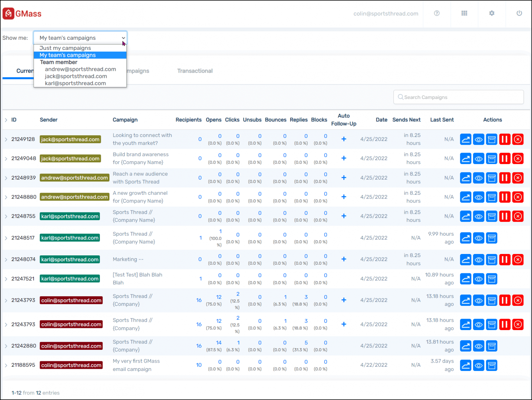Open the GMass help icon in the header
Viewport: 532px width, 400px height.
(436, 13)
